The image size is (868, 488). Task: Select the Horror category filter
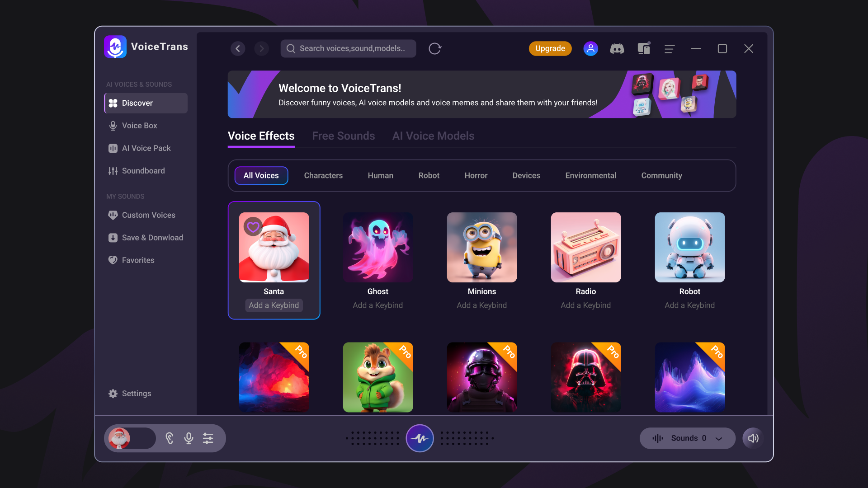[476, 175]
